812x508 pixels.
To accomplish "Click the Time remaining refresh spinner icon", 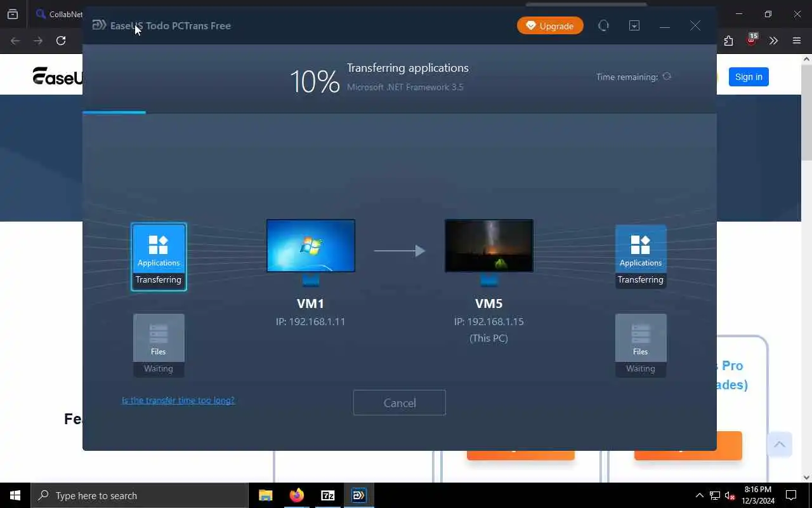I will pos(667,76).
